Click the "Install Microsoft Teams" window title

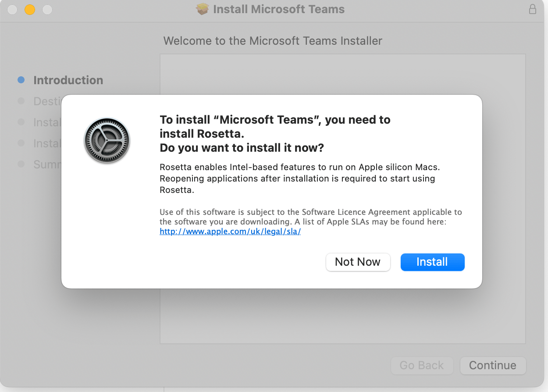point(279,9)
